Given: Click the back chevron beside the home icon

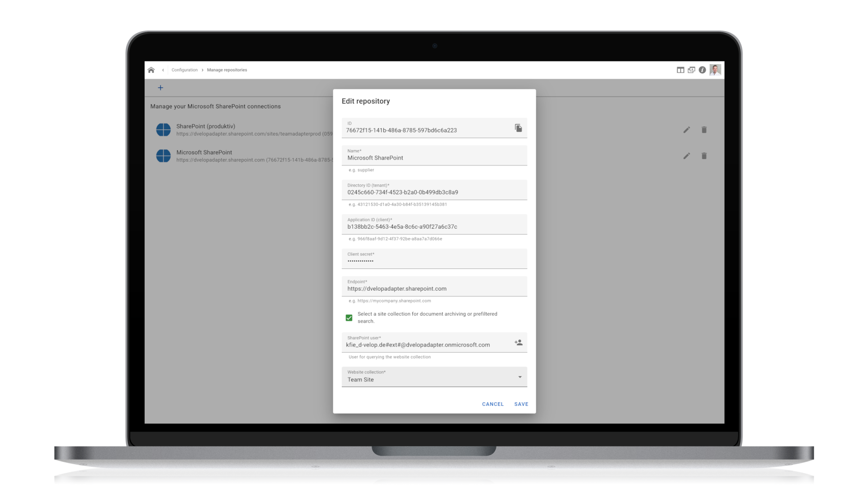Looking at the screenshot, I should pos(164,70).
